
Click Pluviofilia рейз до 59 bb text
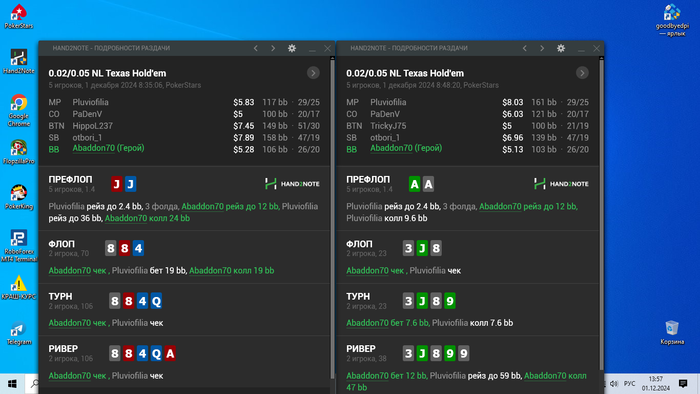(x=475, y=376)
